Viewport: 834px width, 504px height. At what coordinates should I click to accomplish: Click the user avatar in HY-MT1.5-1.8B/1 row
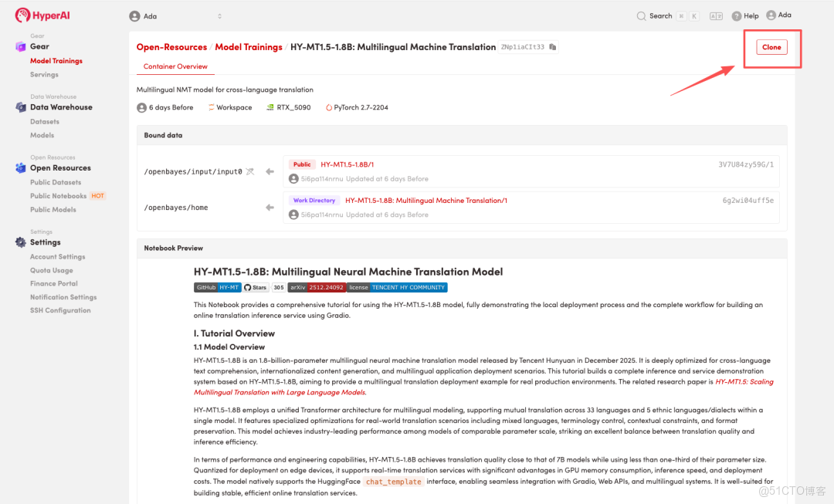[x=293, y=178]
